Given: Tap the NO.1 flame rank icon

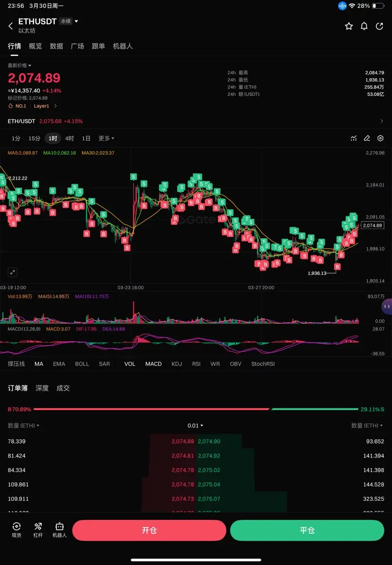Looking at the screenshot, I should coord(10,106).
